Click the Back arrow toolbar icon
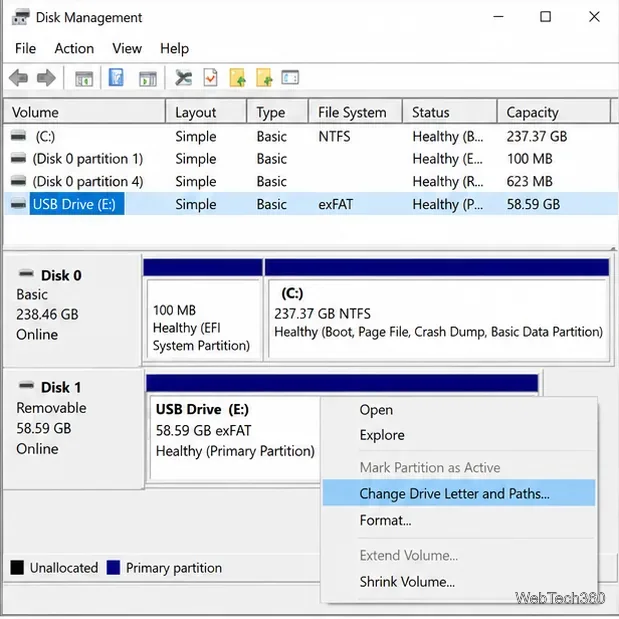619x619 pixels. [x=18, y=78]
